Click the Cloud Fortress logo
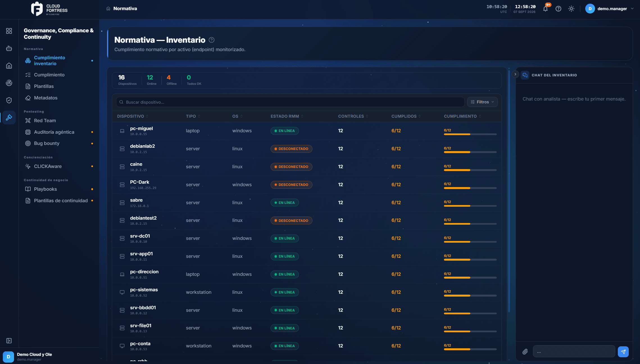 pyautogui.click(x=49, y=9)
